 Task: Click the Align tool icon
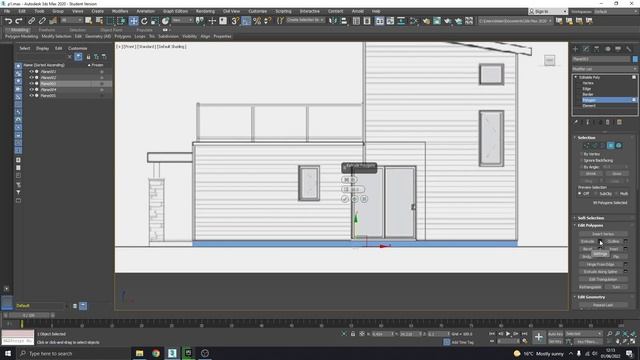point(344,21)
